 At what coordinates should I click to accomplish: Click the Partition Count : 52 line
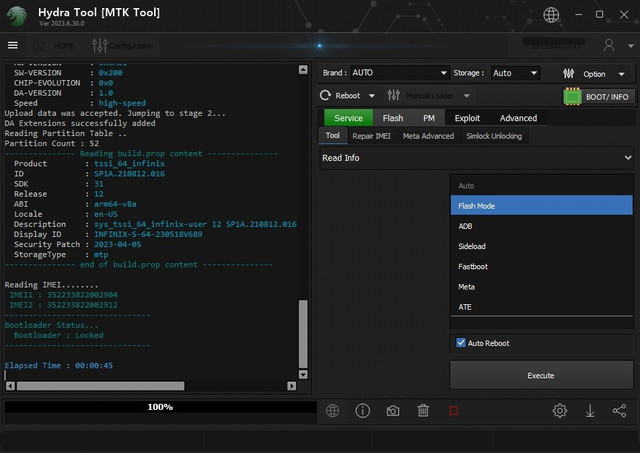[x=52, y=143]
